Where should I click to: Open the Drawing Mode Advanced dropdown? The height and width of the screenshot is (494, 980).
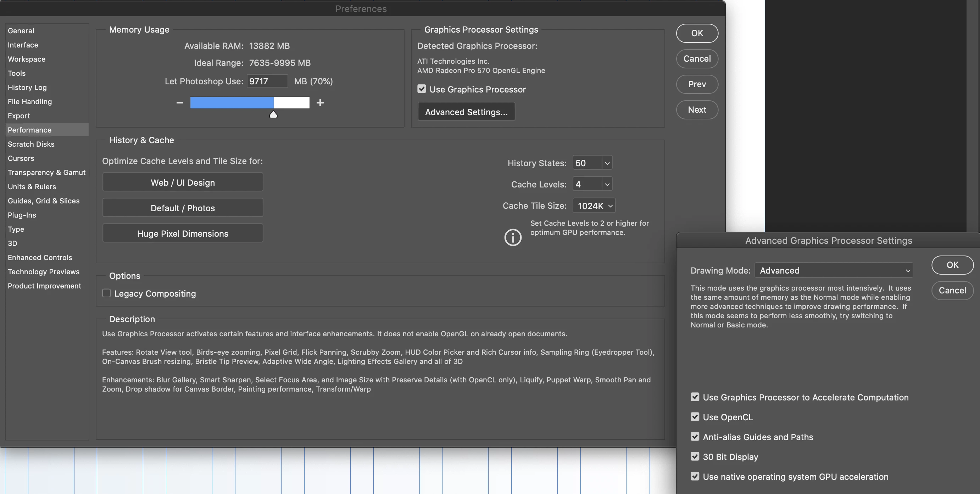[833, 270]
